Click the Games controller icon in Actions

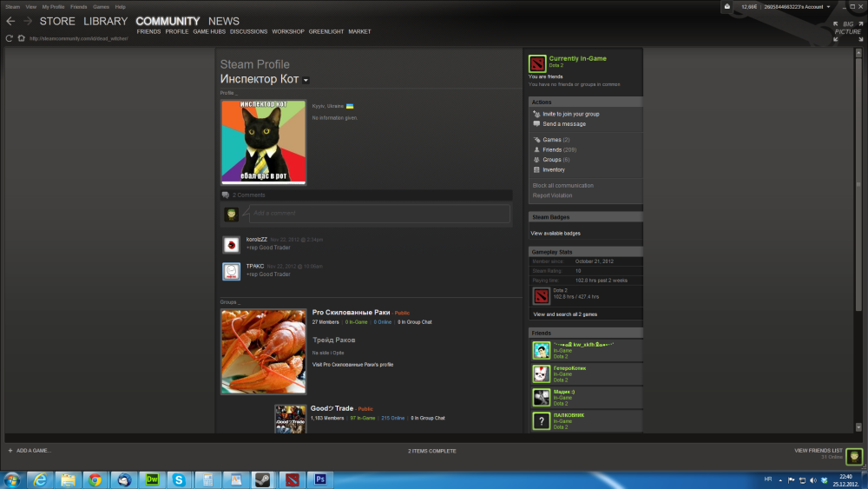click(536, 140)
